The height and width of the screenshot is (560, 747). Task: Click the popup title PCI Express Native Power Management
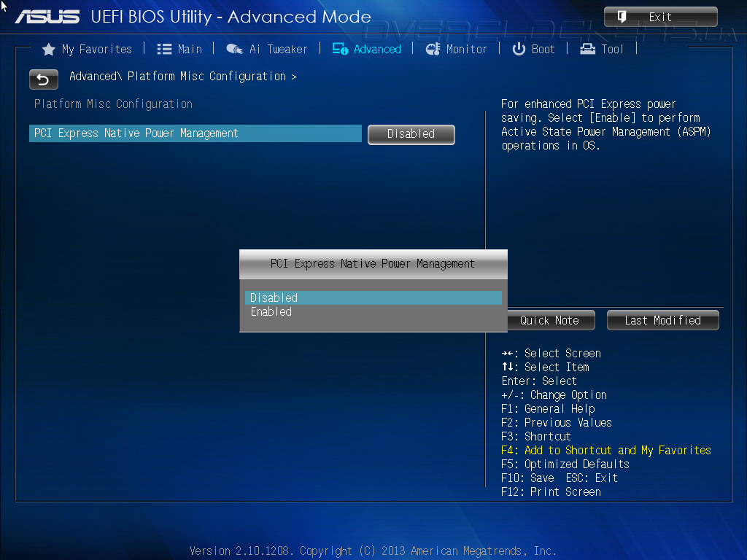tap(373, 264)
